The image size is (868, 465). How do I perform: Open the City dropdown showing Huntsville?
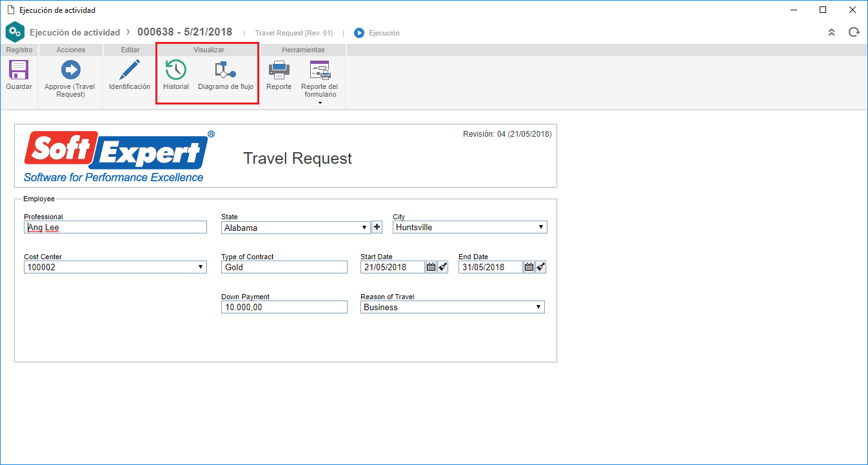point(470,228)
